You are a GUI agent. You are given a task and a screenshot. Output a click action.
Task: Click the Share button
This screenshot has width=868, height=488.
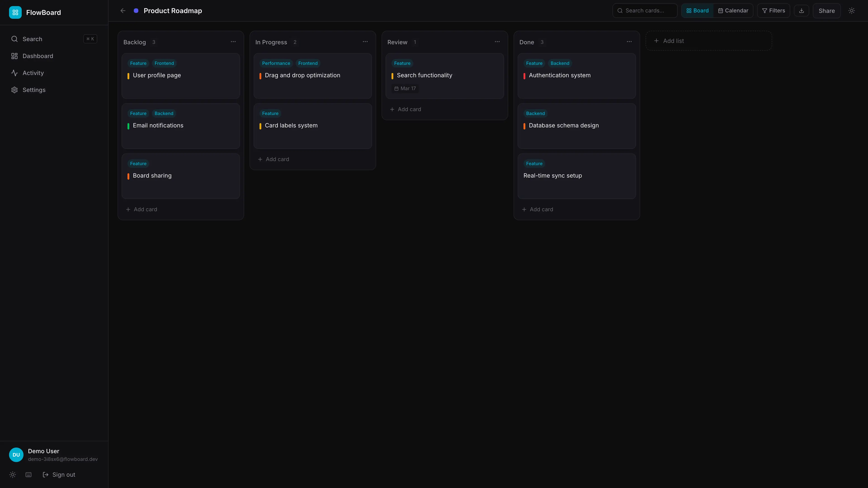[827, 10]
